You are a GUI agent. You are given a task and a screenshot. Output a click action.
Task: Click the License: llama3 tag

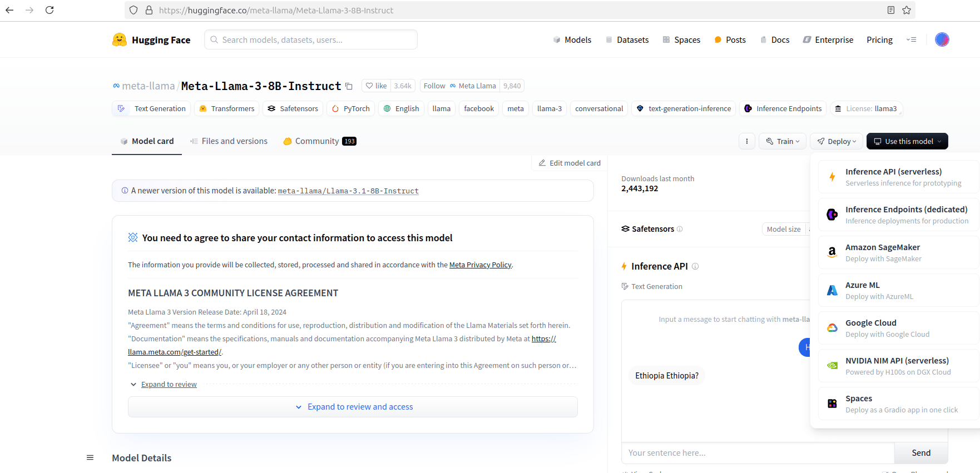866,108
